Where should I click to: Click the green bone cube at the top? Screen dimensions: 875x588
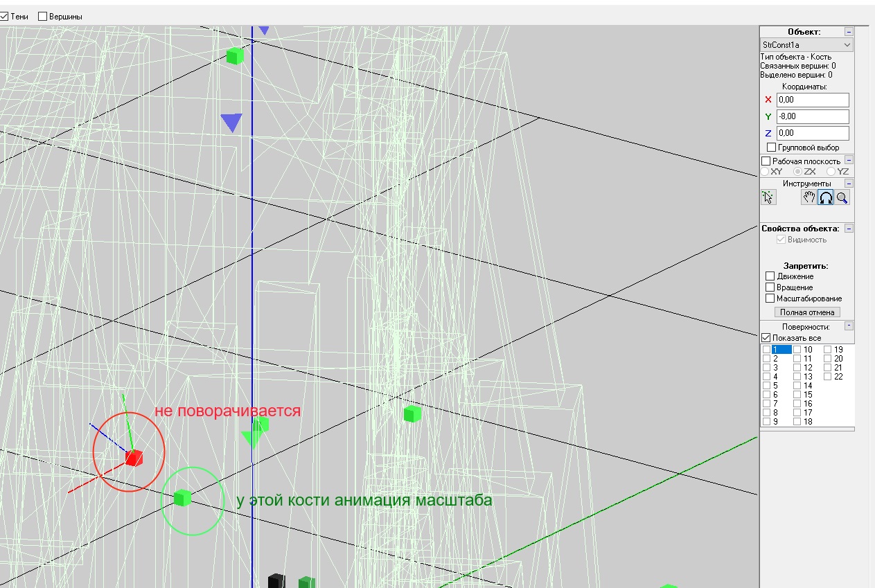(236, 56)
